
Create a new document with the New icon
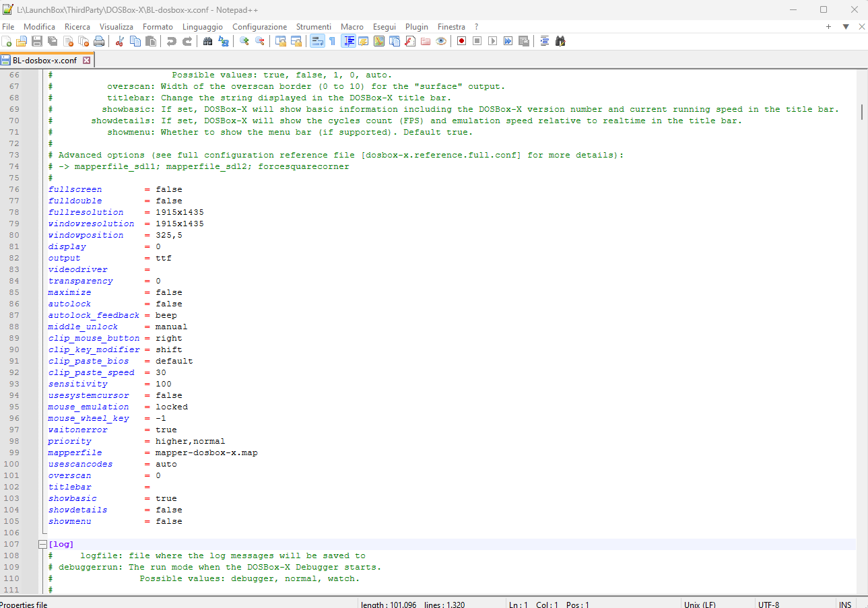pos(7,41)
